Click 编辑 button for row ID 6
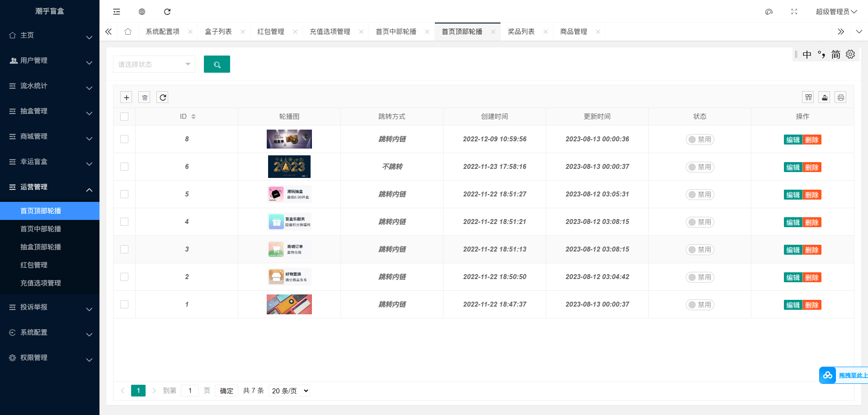This screenshot has height=415, width=868. pyautogui.click(x=793, y=168)
